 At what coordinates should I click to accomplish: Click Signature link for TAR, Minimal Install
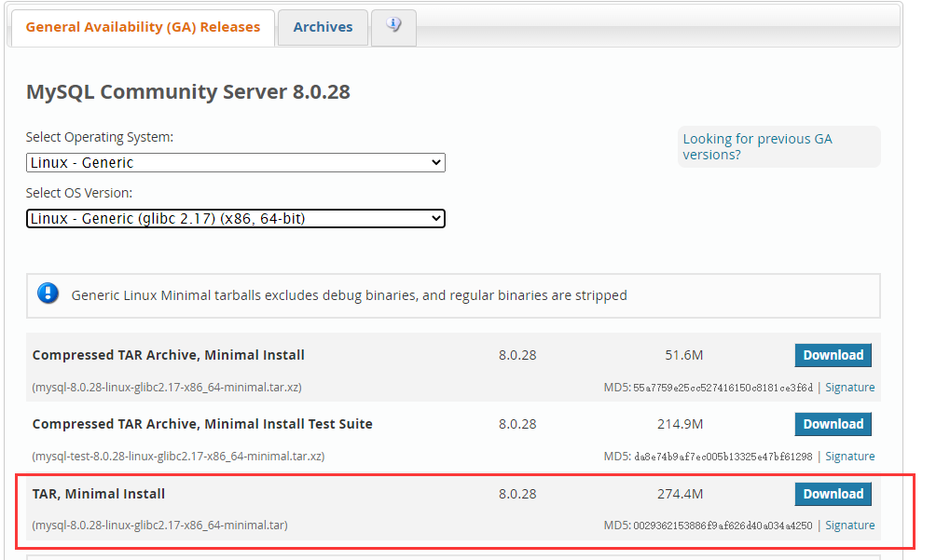tap(849, 525)
